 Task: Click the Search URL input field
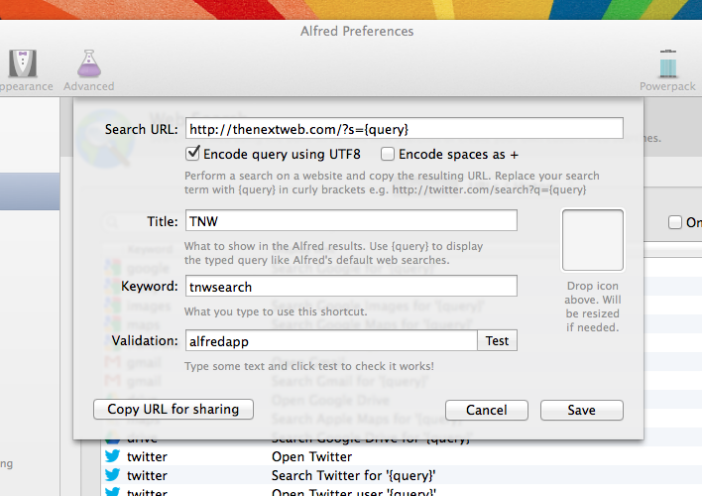click(x=404, y=129)
